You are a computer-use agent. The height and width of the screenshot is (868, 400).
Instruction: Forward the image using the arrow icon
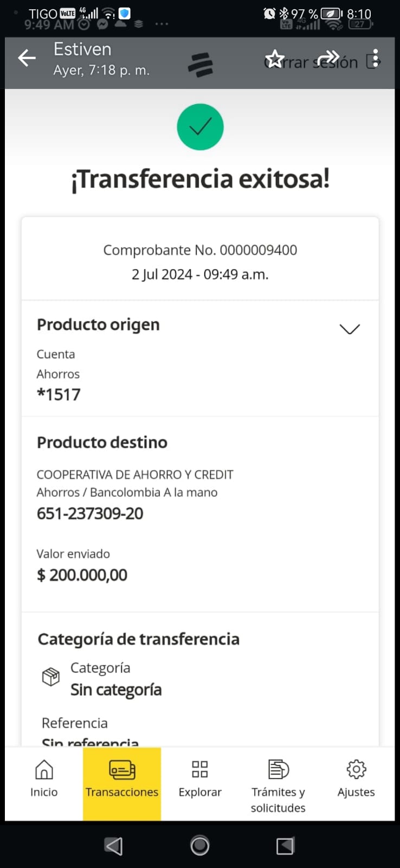click(328, 58)
